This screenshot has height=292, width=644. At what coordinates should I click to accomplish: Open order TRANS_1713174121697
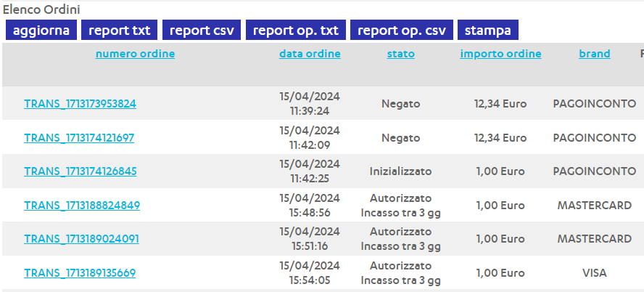[x=79, y=138]
